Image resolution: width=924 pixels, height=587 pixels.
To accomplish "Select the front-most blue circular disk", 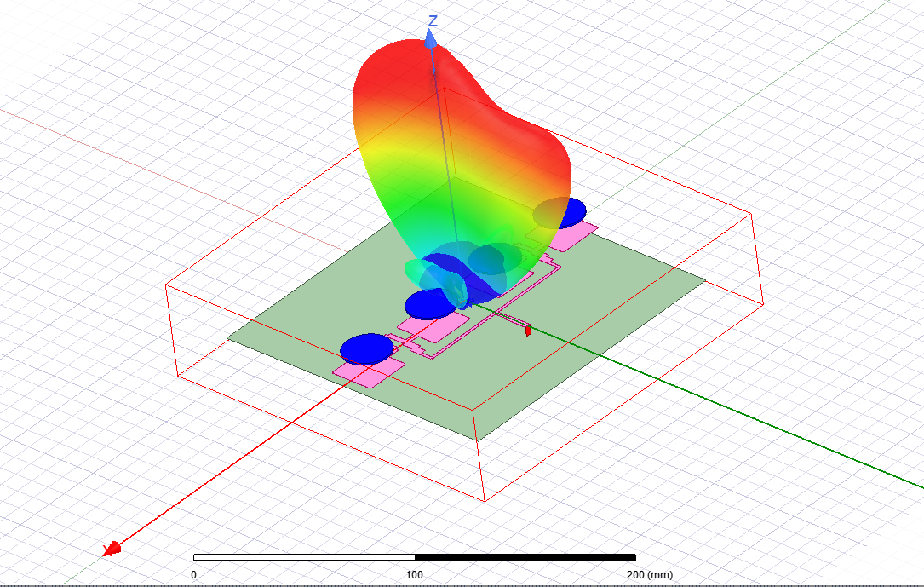I will pyautogui.click(x=366, y=348).
